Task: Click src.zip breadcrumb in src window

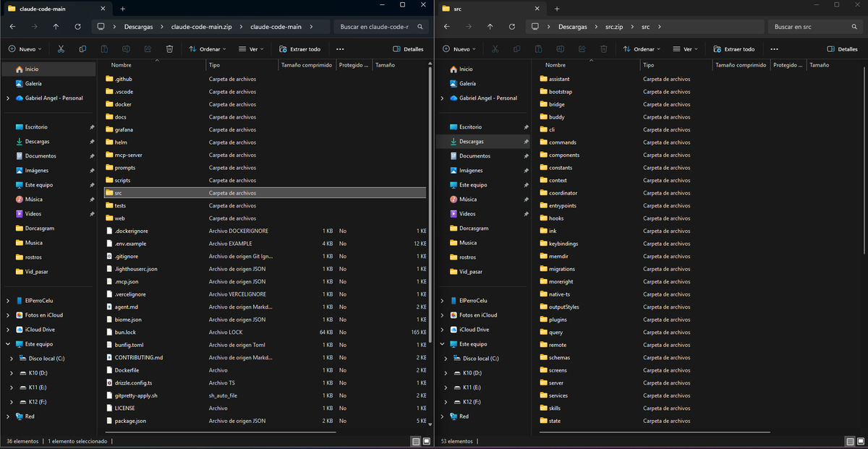Action: tap(614, 27)
